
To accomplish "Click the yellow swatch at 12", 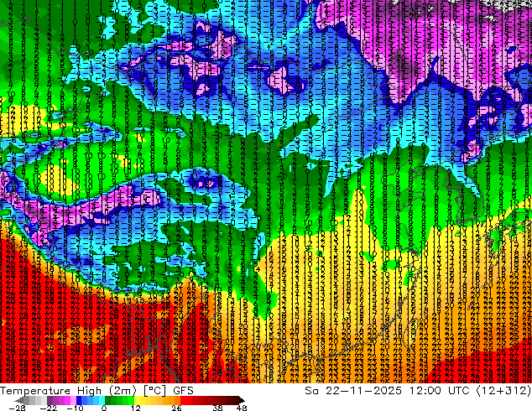I will [137, 400].
